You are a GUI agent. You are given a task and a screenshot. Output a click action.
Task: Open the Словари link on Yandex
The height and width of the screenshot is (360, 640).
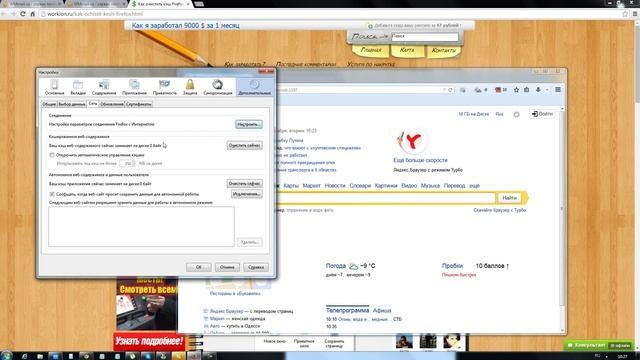[360, 186]
